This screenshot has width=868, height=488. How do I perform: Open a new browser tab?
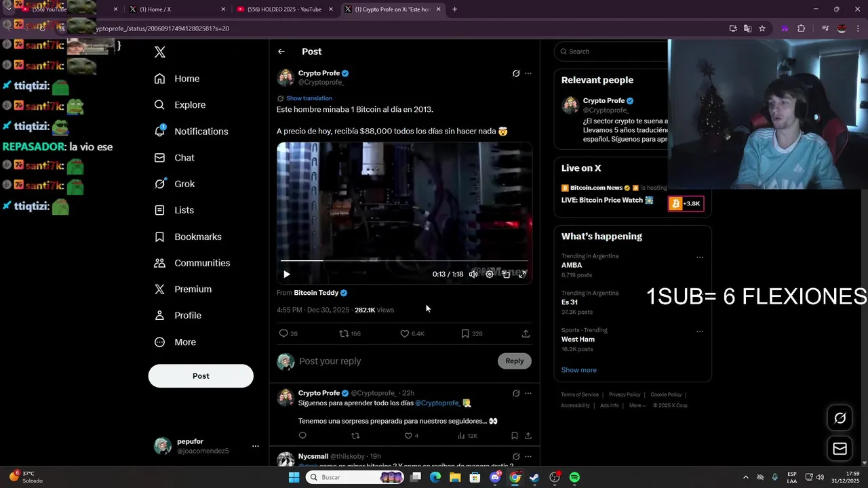(454, 9)
